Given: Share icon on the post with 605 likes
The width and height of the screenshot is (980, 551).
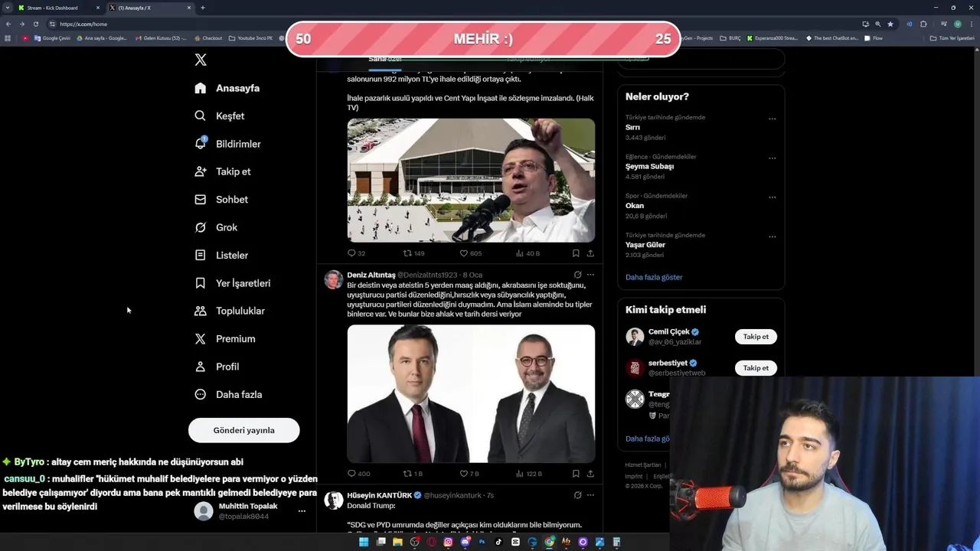Looking at the screenshot, I should 590,253.
